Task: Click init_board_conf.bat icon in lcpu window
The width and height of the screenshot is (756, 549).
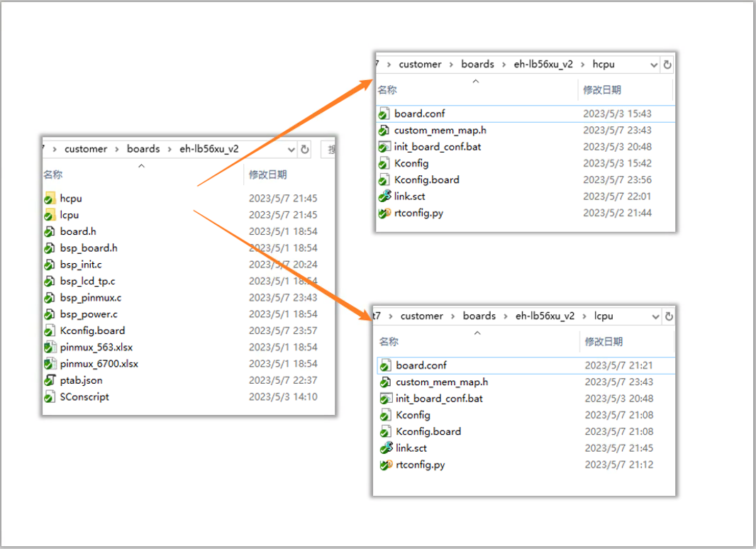Action: [x=386, y=399]
